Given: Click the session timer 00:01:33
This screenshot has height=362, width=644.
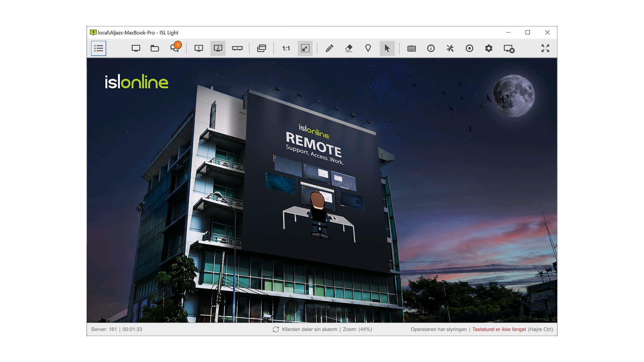Looking at the screenshot, I should [x=132, y=329].
